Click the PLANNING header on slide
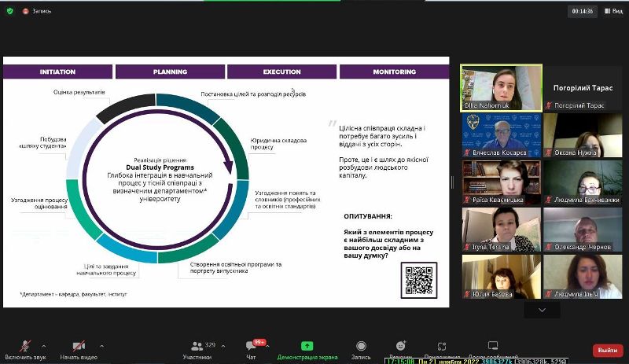Screen dimensions: 629x364 click(170, 72)
